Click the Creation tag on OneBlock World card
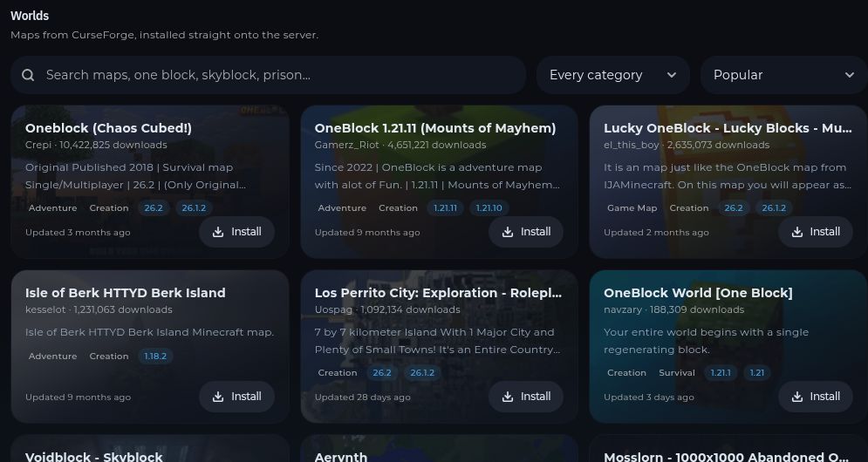The height and width of the screenshot is (462, 868). pyautogui.click(x=626, y=373)
